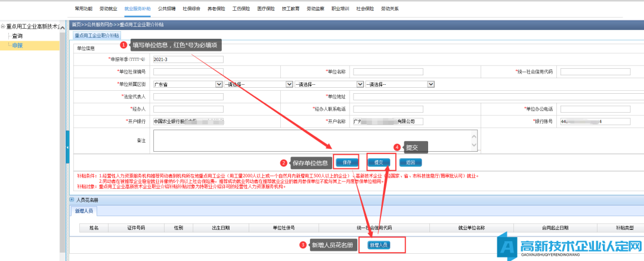Screen dimensions: 644x261
Task: Click the 返回 button
Action: click(410, 162)
